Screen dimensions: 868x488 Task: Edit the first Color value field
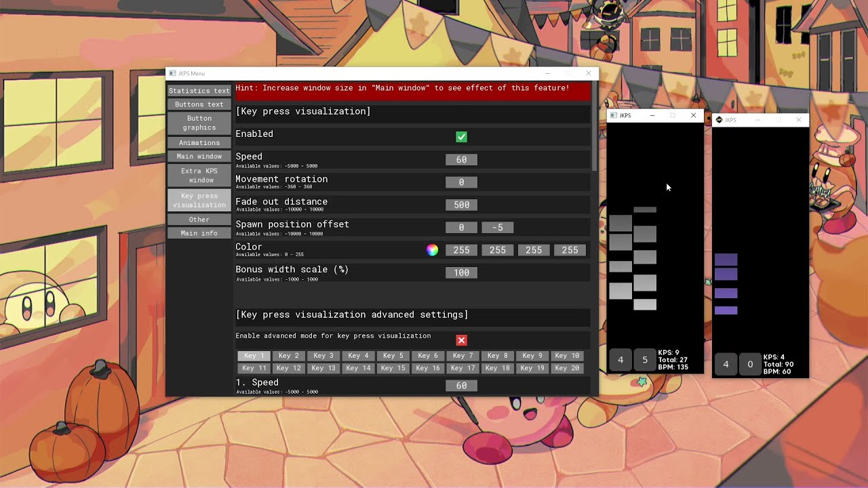coord(461,250)
